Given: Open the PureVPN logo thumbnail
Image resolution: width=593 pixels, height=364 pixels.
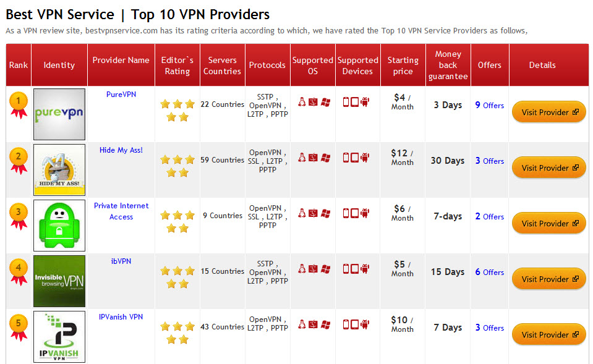Looking at the screenshot, I should click(59, 114).
